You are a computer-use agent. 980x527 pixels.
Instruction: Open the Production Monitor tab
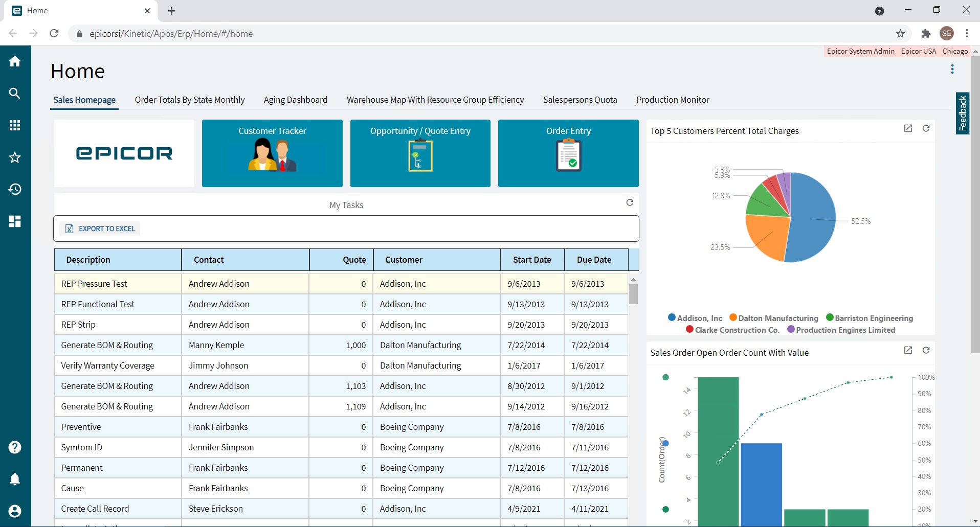(x=673, y=100)
